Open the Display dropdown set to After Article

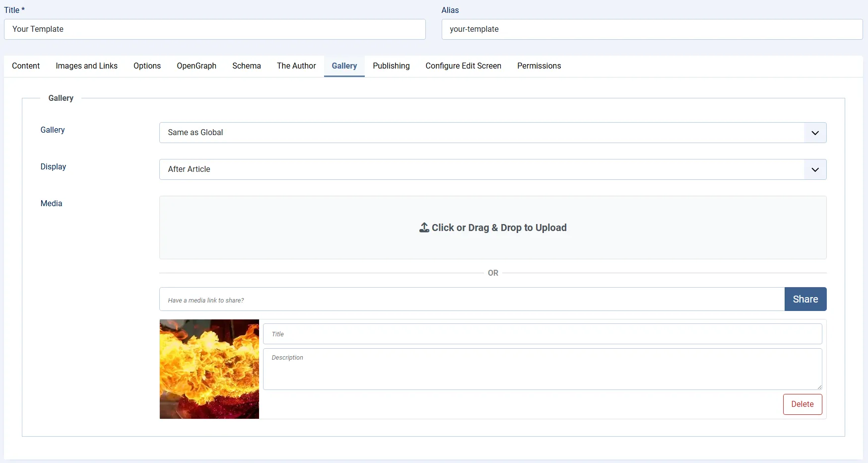[x=492, y=169]
